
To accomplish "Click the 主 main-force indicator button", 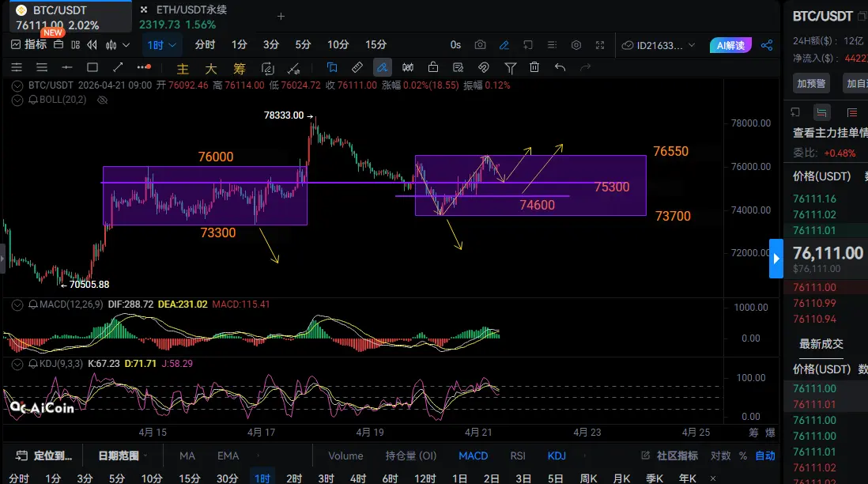I will click(183, 69).
